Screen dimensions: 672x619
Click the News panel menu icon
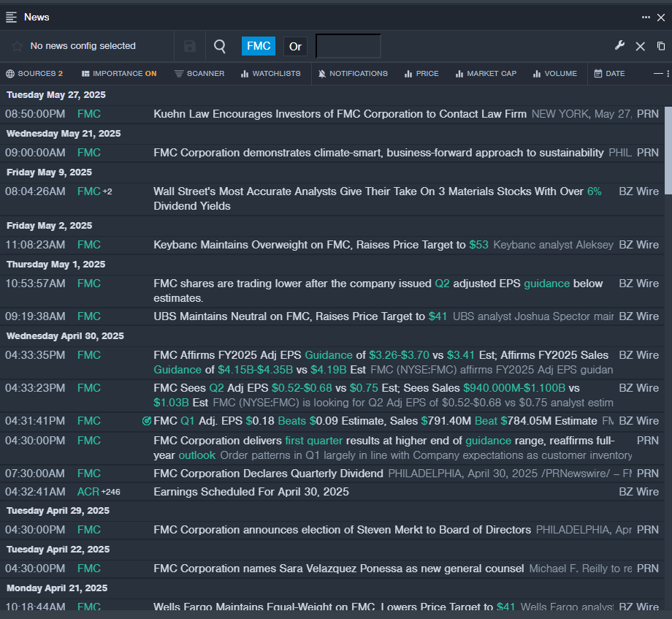(x=11, y=17)
